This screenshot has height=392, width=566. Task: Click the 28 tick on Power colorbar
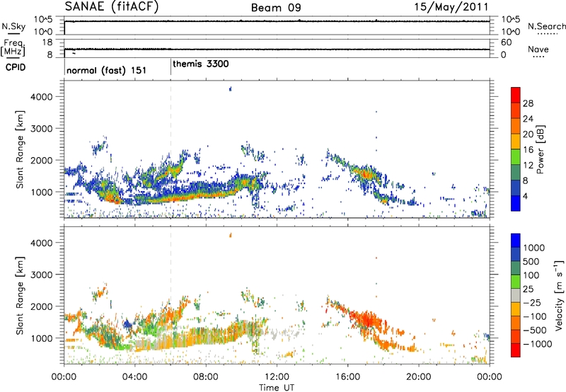pyautogui.click(x=528, y=103)
